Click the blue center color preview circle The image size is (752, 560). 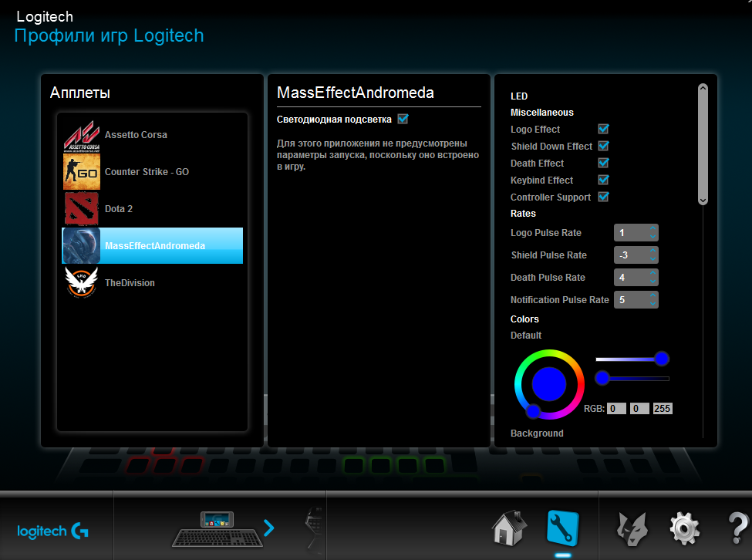click(x=549, y=384)
